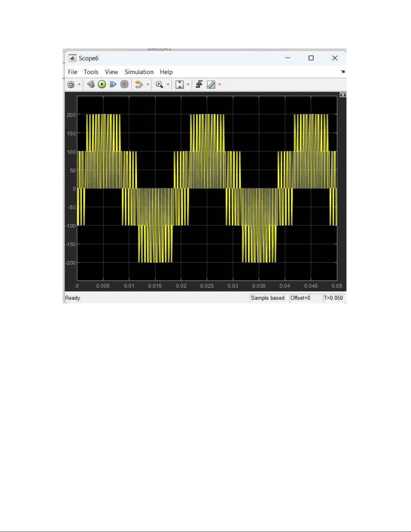Image resolution: width=411 pixels, height=532 pixels.
Task: Open the View menu
Action: click(111, 72)
